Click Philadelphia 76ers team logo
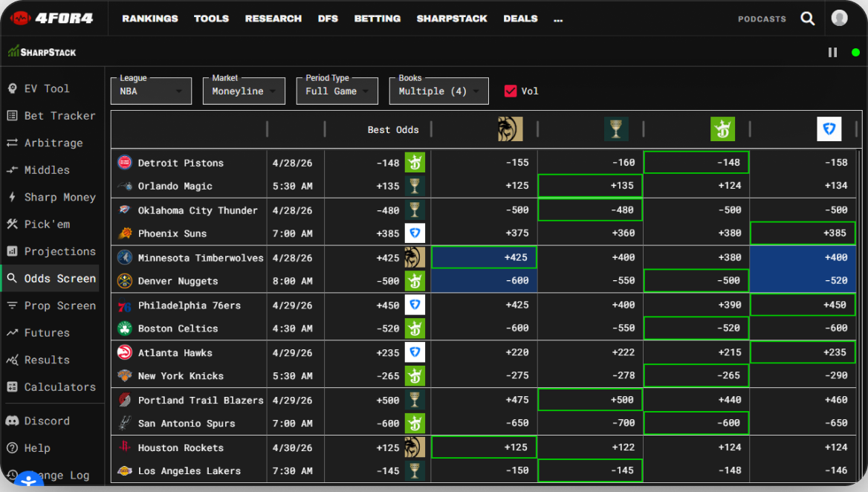The width and height of the screenshot is (868, 492). click(125, 305)
